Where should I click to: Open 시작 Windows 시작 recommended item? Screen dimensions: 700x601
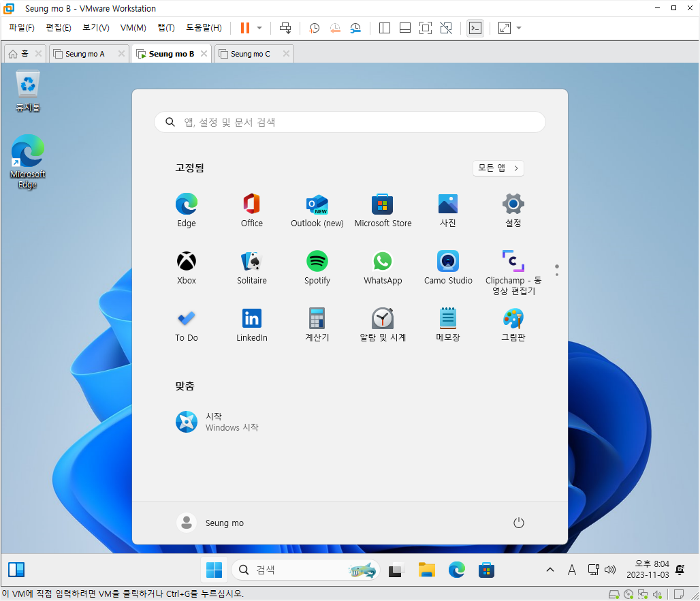click(217, 422)
